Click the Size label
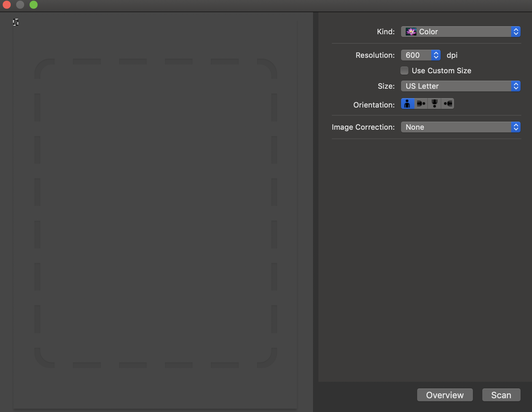 [386, 86]
